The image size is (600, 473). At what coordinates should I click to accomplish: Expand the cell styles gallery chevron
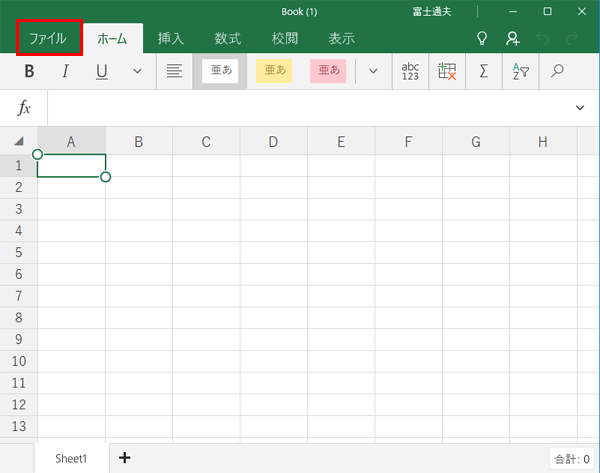click(373, 71)
